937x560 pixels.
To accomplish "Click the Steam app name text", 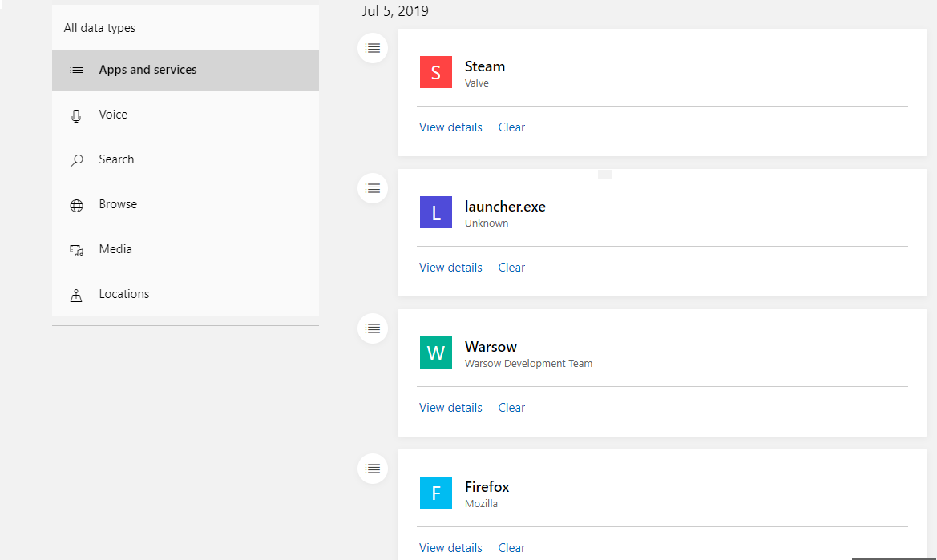I will (x=485, y=66).
